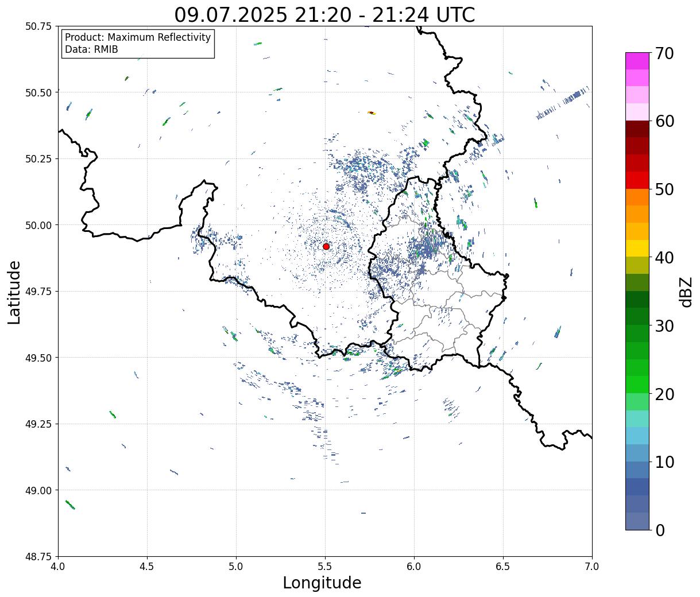
Task: Click the longitude tick label 7.0
Action: [592, 566]
